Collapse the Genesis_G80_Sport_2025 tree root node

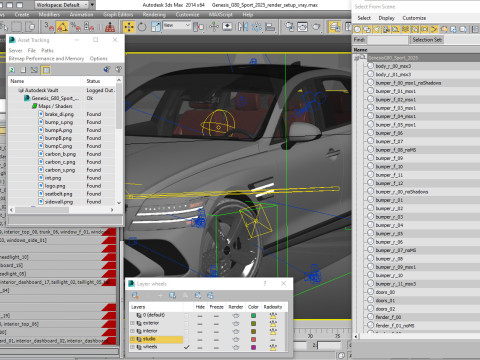point(357,58)
